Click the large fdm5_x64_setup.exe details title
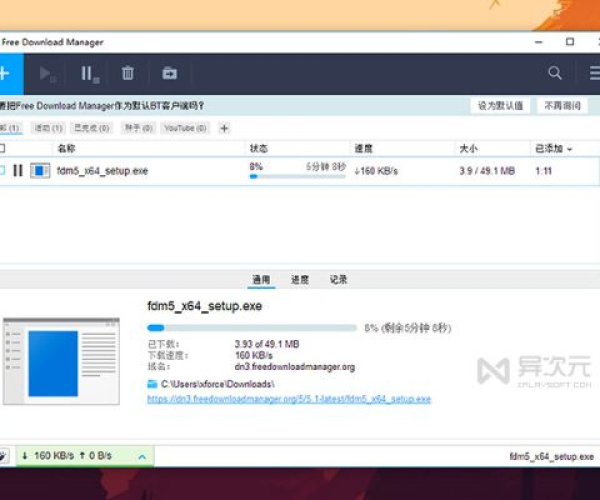The height and width of the screenshot is (500, 600). click(205, 306)
